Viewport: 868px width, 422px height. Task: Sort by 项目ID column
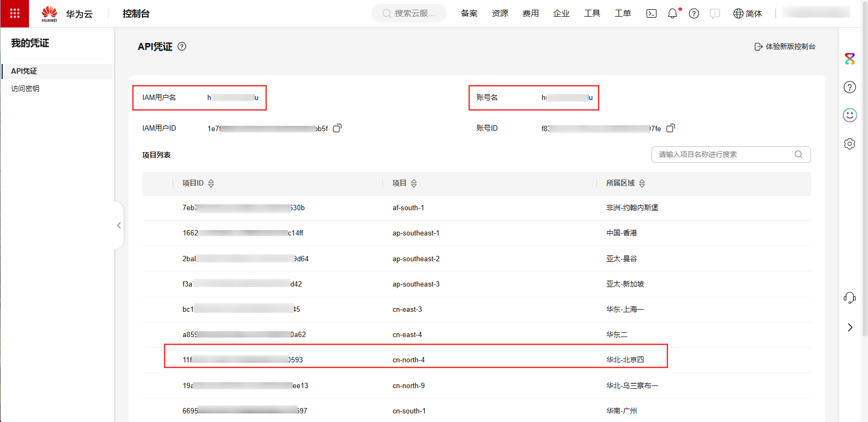(211, 183)
